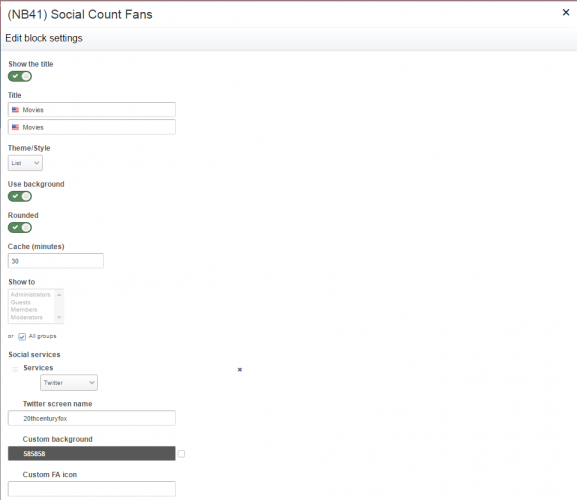The height and width of the screenshot is (500, 577).
Task: Tick the checkbox beside Custom background color
Action: click(x=181, y=454)
